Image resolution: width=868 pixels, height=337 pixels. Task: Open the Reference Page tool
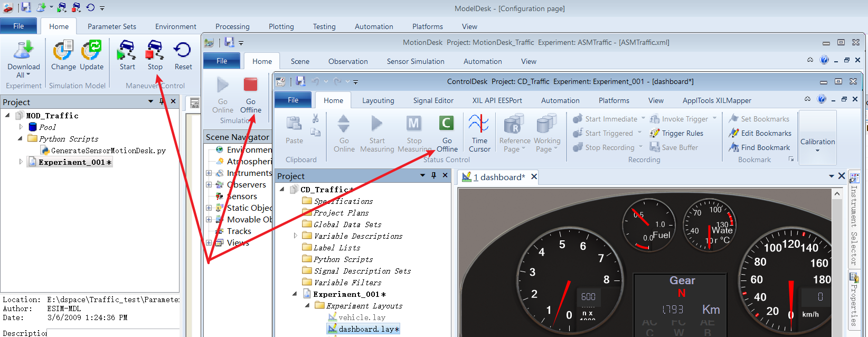coord(515,134)
